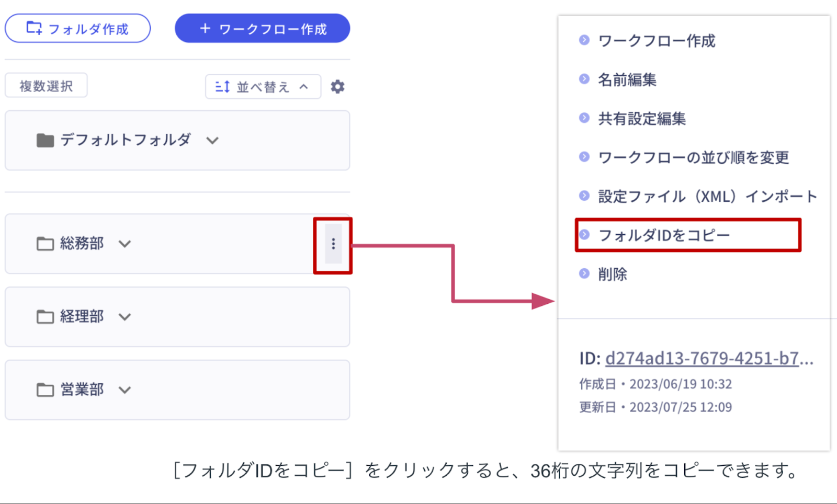Select the 営業部 folder name

(x=82, y=390)
